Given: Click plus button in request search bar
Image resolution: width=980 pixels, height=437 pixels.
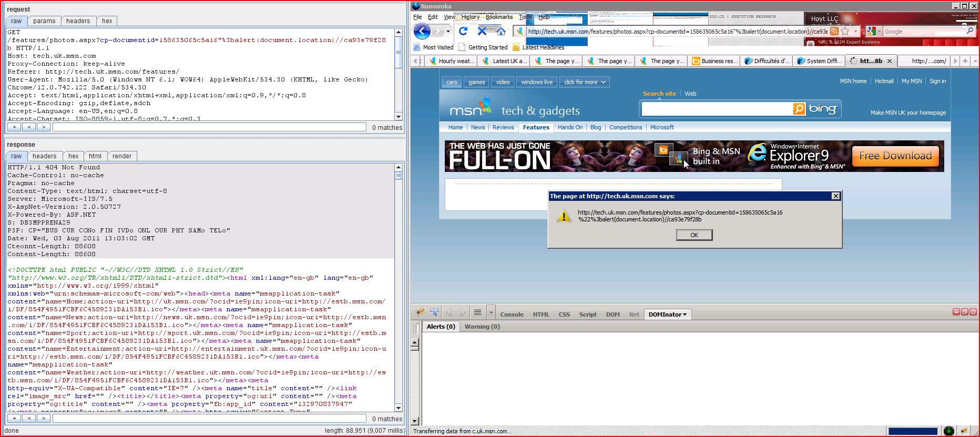Looking at the screenshot, I should (x=15, y=127).
